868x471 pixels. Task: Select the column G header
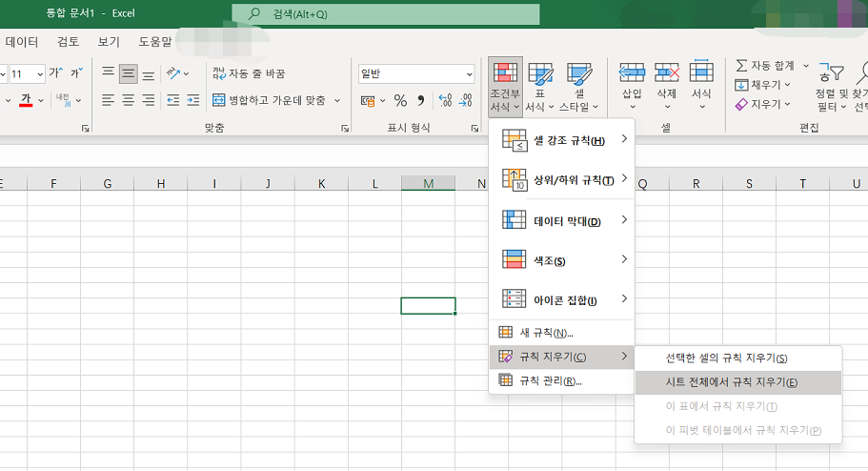pyautogui.click(x=108, y=183)
